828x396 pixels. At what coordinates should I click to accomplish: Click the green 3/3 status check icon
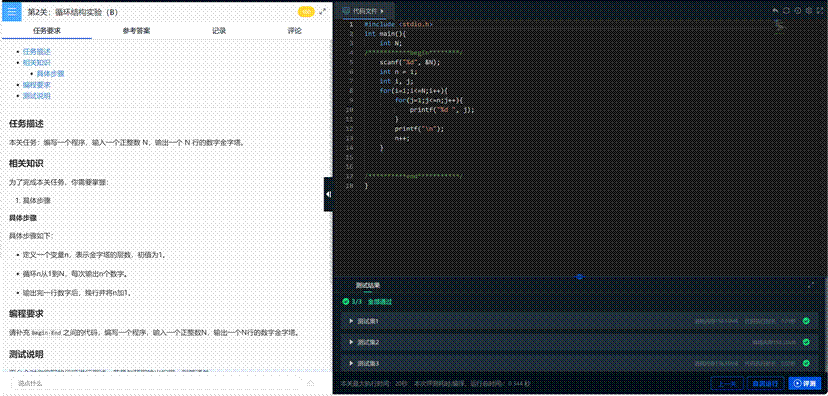coord(346,301)
